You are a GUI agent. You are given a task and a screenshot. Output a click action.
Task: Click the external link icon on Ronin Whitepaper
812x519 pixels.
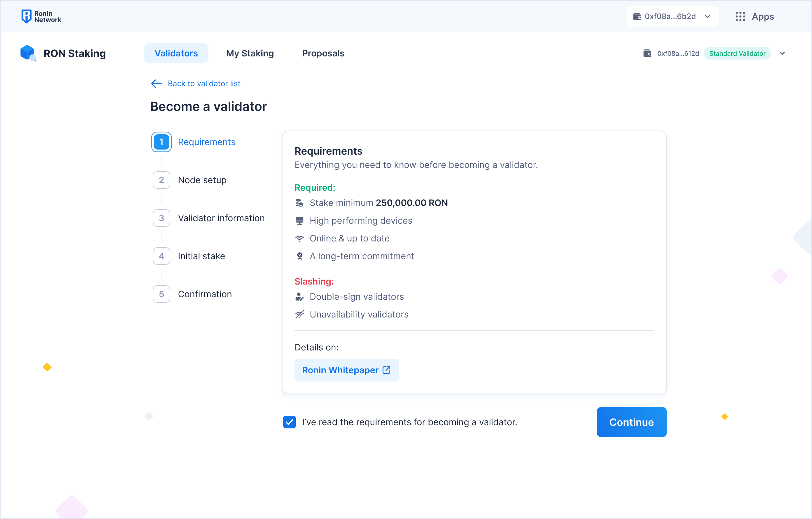[x=386, y=370]
